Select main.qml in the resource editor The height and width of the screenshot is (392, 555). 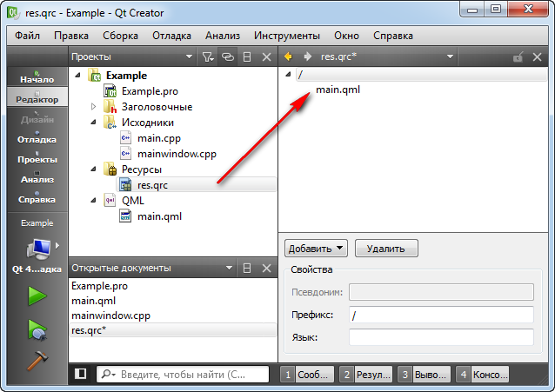(x=338, y=90)
